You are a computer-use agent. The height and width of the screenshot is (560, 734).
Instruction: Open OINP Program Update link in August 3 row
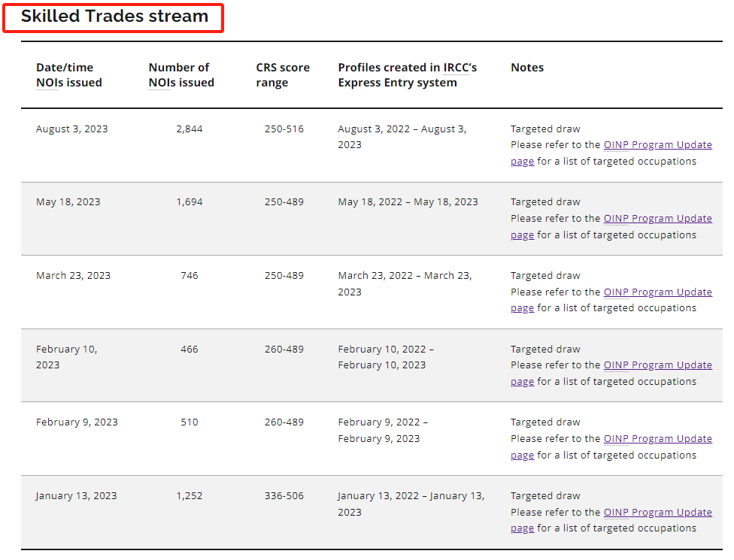(x=657, y=145)
